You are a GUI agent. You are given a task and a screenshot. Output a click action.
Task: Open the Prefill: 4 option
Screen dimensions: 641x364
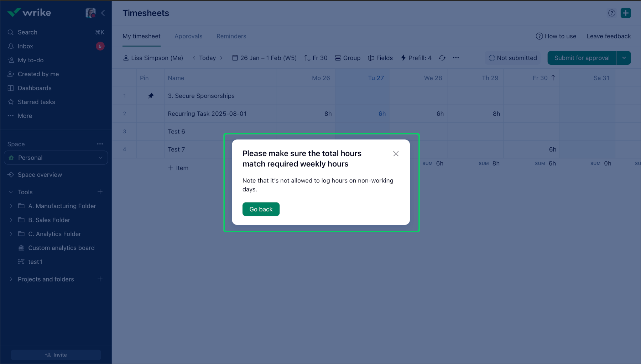[x=416, y=58]
